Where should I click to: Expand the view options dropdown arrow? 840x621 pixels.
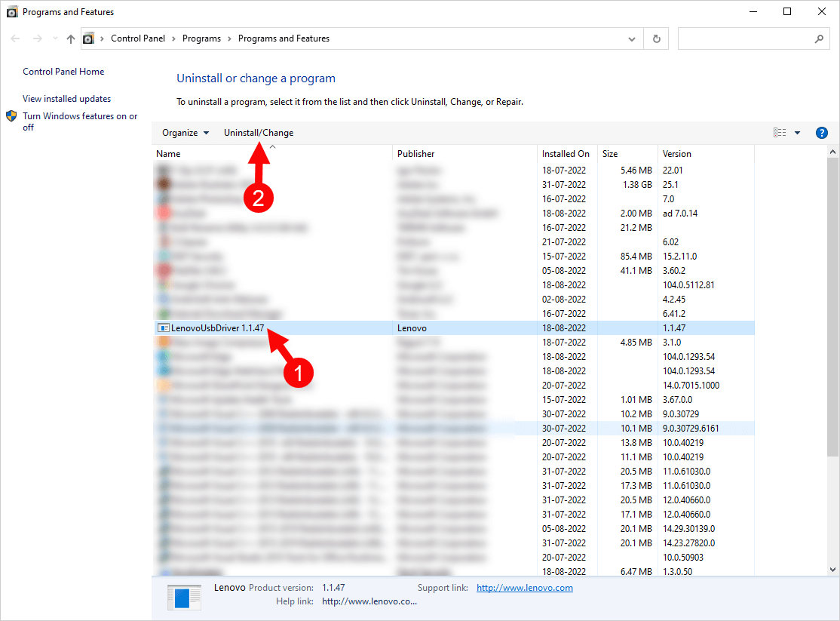click(798, 133)
